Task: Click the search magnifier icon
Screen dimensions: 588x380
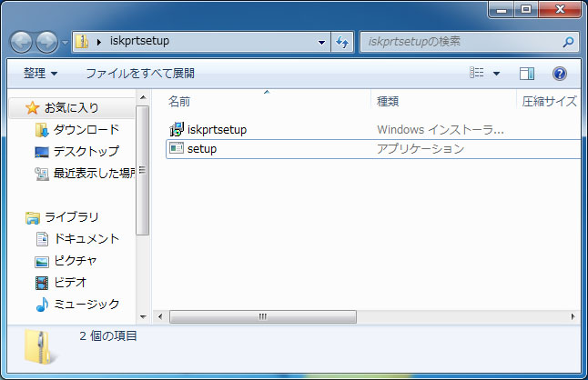Action: [568, 41]
